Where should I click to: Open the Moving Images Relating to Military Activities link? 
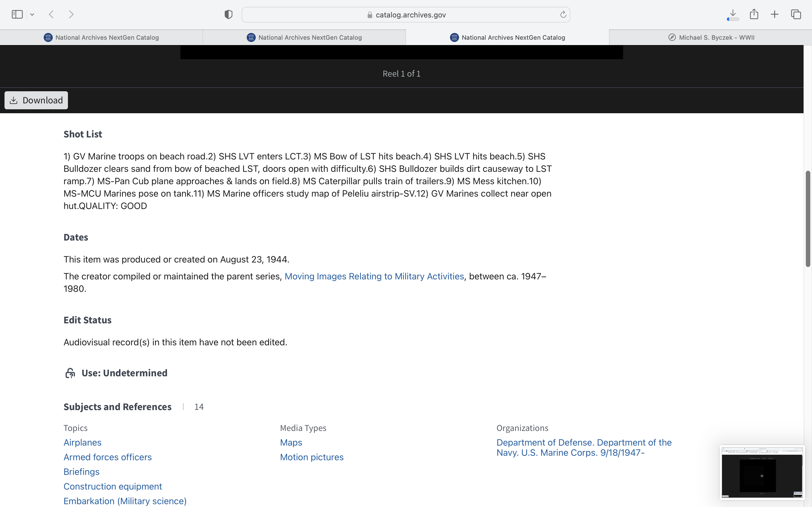tap(374, 276)
